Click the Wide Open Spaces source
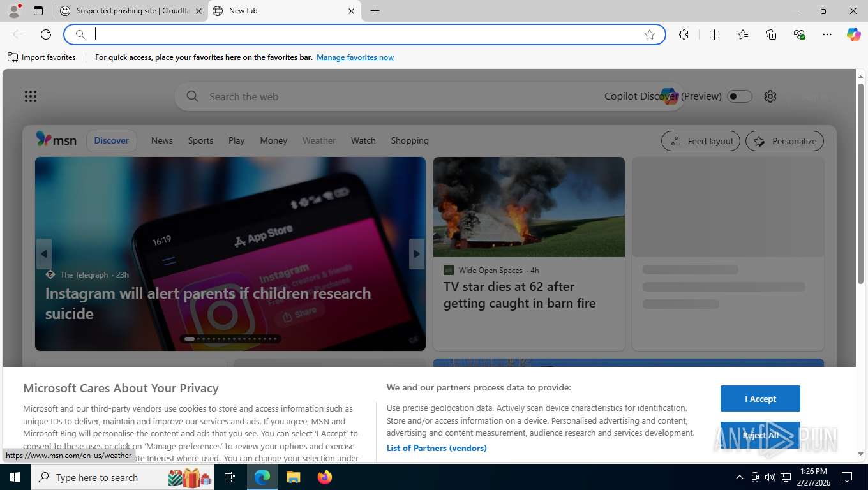Image resolution: width=868 pixels, height=490 pixels. pos(491,270)
